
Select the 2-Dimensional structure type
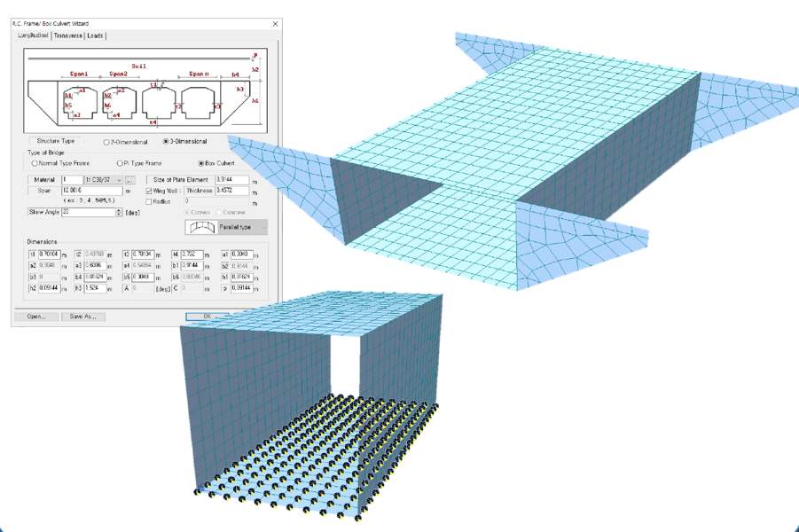[x=106, y=142]
